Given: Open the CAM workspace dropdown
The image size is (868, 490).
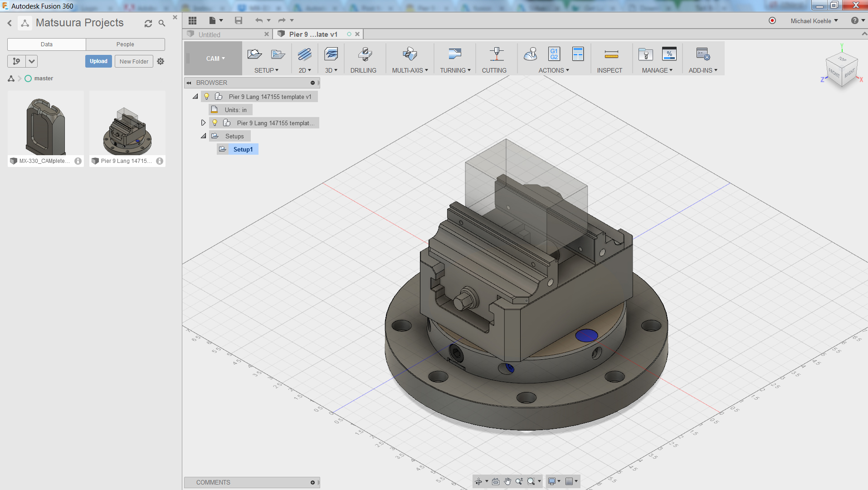Looking at the screenshot, I should pyautogui.click(x=215, y=59).
